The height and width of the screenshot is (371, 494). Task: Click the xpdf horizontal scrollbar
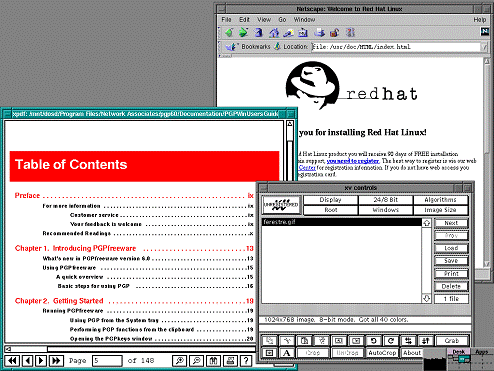pos(129,349)
